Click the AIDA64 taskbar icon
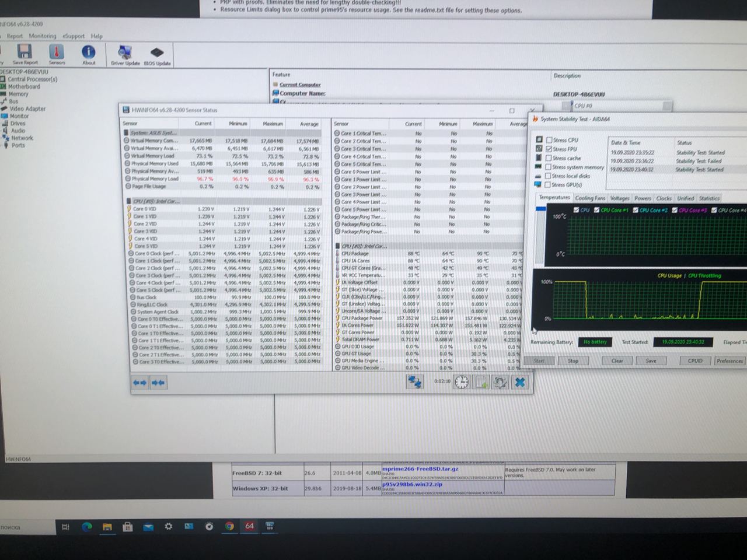 tap(249, 526)
